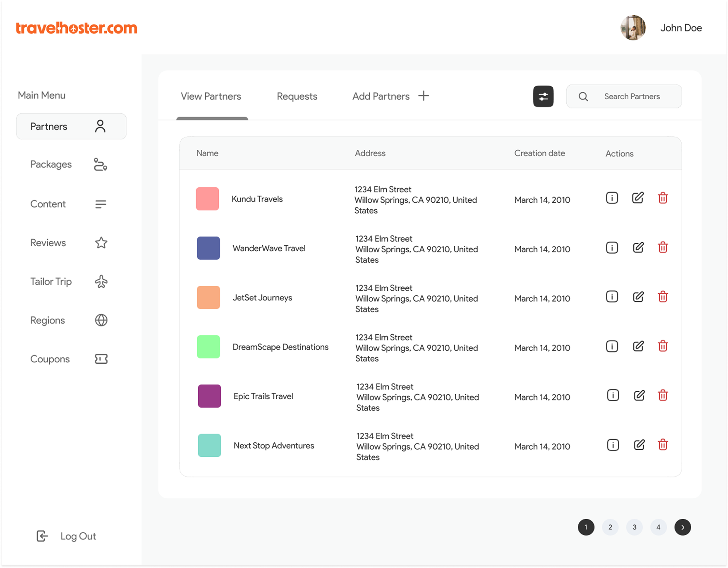Edit JetSet Journeys row
This screenshot has width=728, height=568.
[638, 297]
